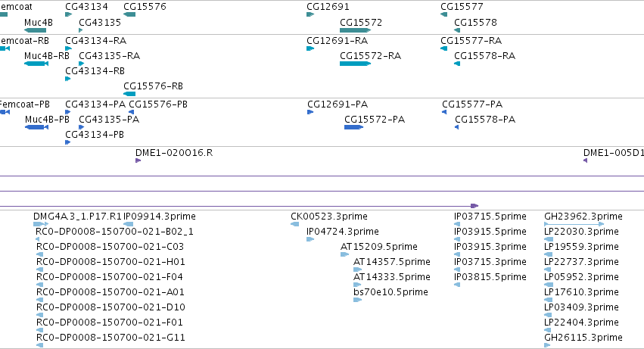Select the LP22030.3prime feature label

(x=581, y=232)
